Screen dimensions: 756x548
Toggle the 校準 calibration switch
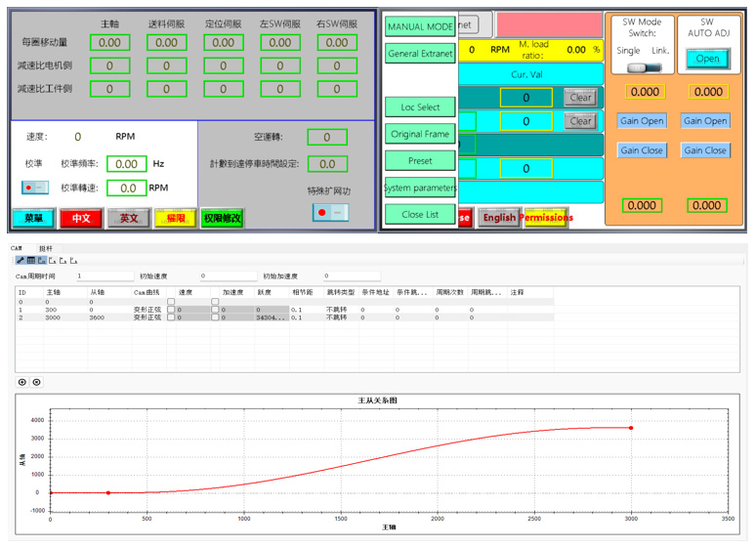coord(34,187)
